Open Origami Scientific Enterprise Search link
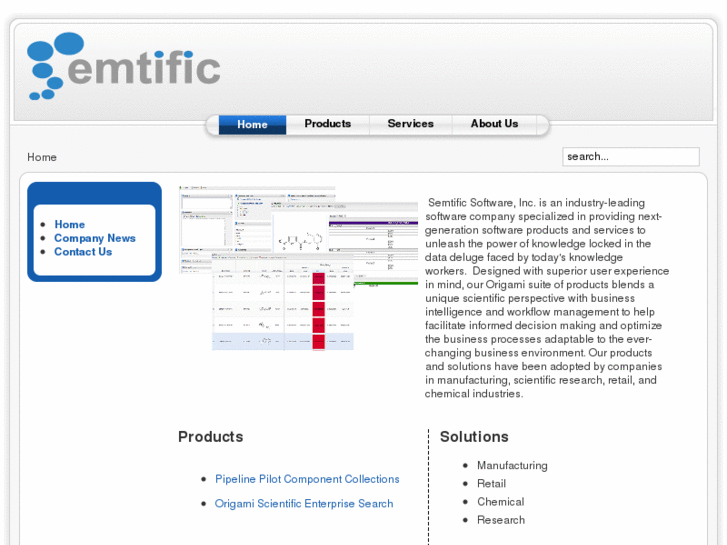The width and height of the screenshot is (727, 545). click(x=304, y=504)
